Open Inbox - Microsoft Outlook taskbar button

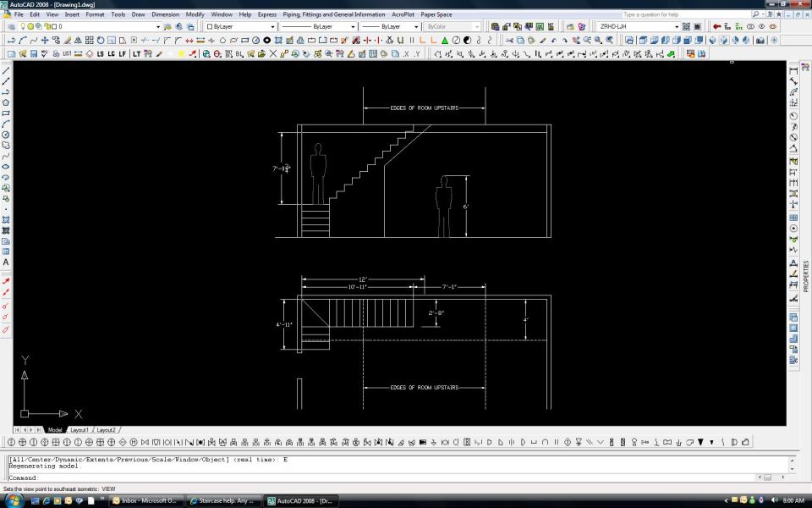point(145,500)
